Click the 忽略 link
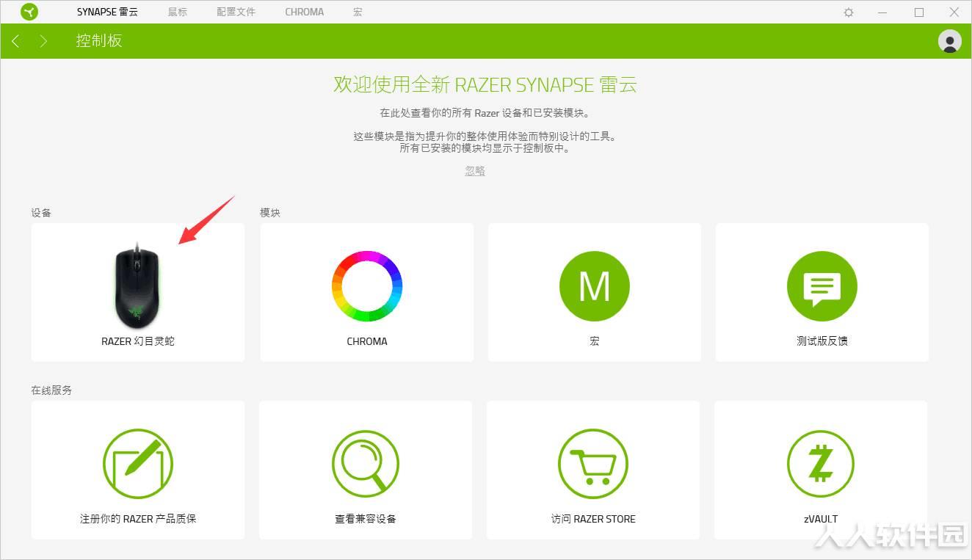Image resolution: width=972 pixels, height=560 pixels. (x=475, y=170)
